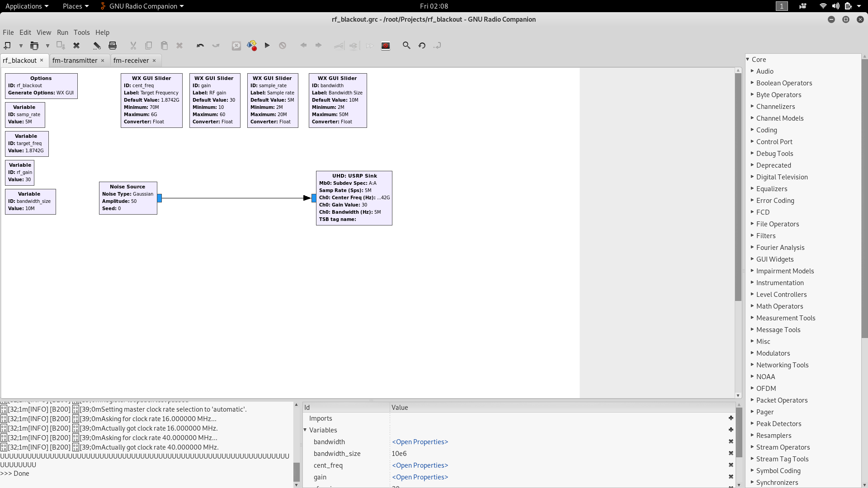Image resolution: width=868 pixels, height=488 pixels.
Task: Rotate block counterclockwise arrow
Action: click(x=303, y=46)
